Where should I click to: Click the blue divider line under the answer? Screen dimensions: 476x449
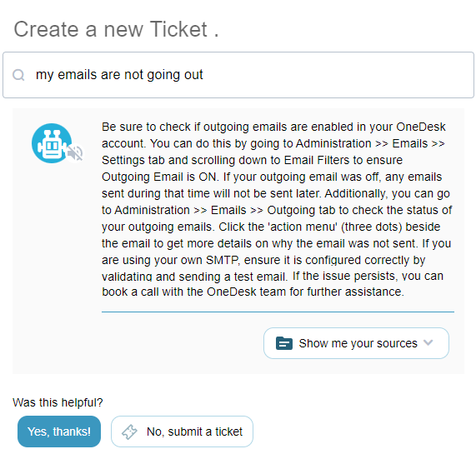click(278, 312)
